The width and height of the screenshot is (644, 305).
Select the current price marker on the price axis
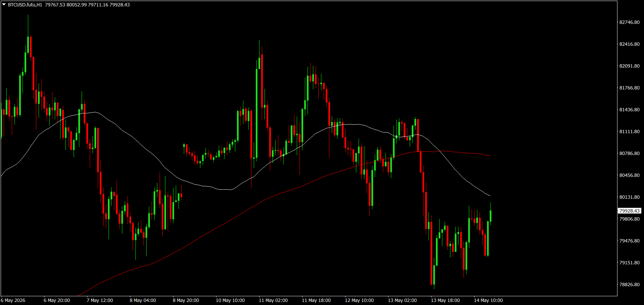click(x=630, y=211)
